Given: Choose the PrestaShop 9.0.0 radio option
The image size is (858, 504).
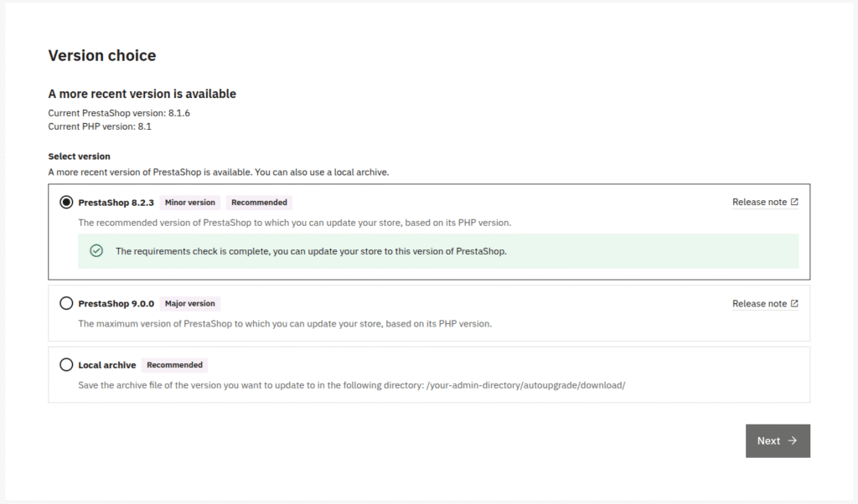Looking at the screenshot, I should coord(66,303).
